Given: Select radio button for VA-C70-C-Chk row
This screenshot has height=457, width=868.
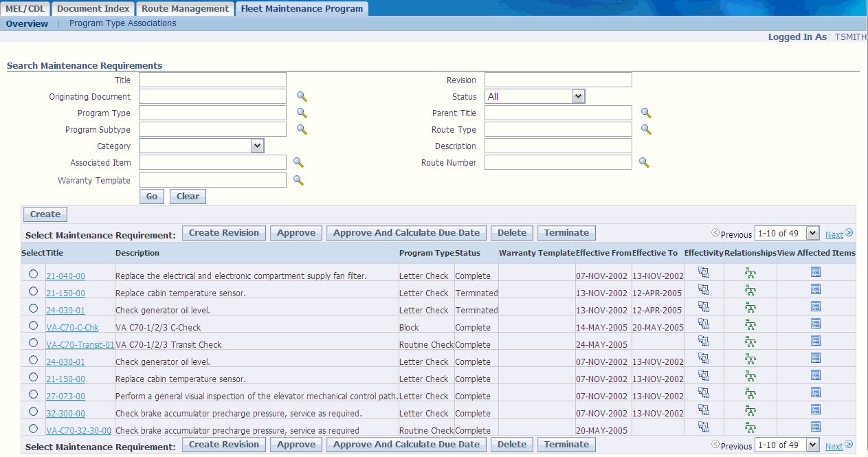Looking at the screenshot, I should (x=33, y=325).
